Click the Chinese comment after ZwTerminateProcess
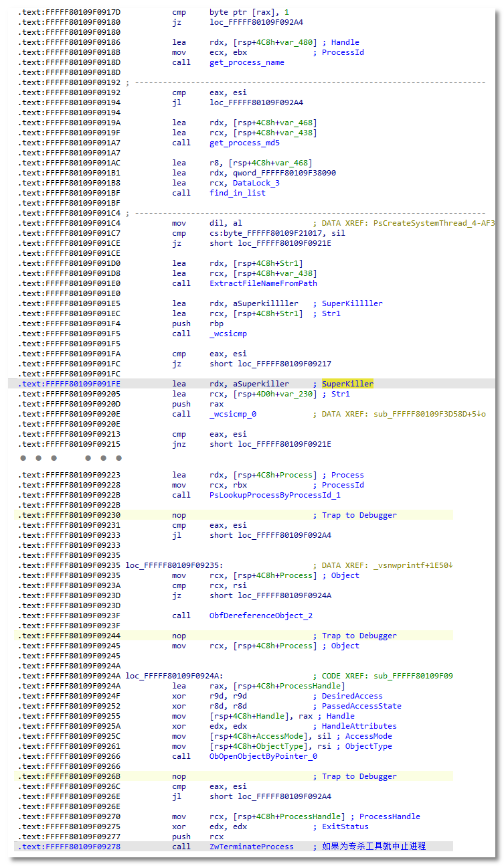This screenshot has height=866, width=504. click(x=373, y=847)
